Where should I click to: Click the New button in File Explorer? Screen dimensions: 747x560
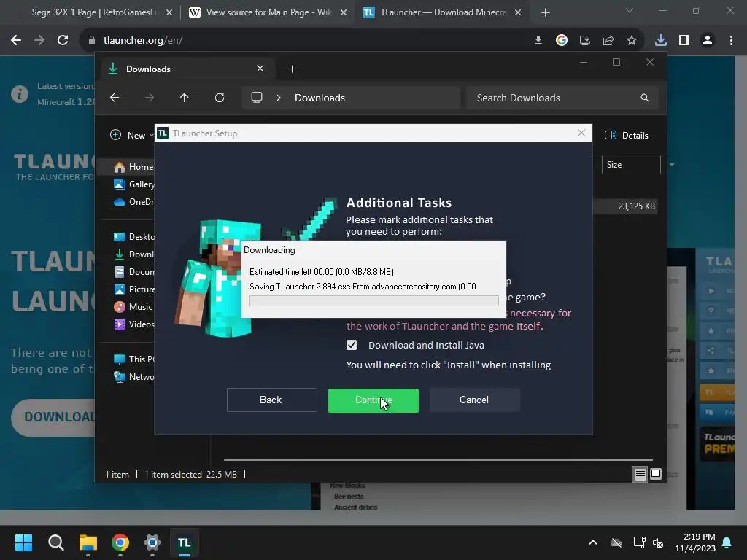pos(131,135)
